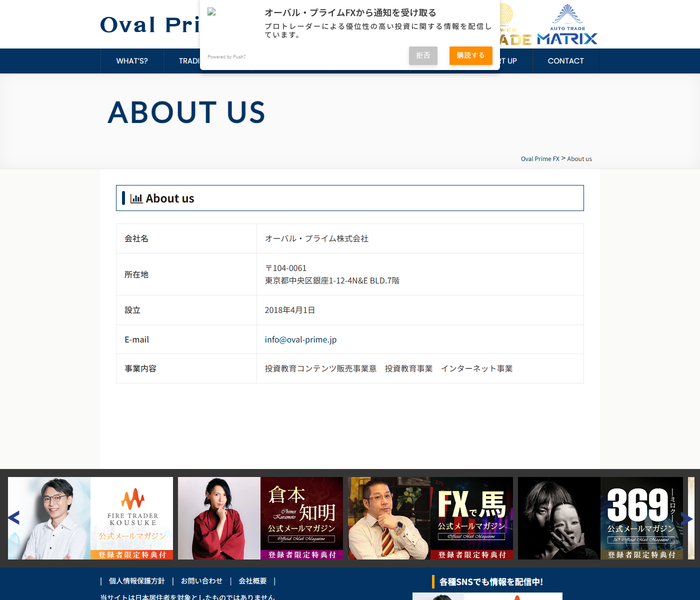Image resolution: width=700 pixels, height=600 pixels.
Task: Open the 369 mail magazine banner
Action: (600, 518)
